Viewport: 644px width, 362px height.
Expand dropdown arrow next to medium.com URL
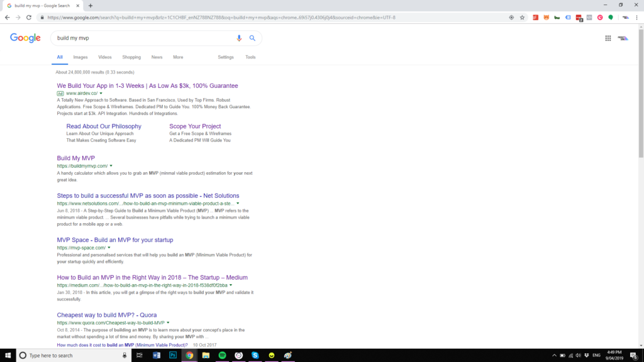tap(231, 285)
